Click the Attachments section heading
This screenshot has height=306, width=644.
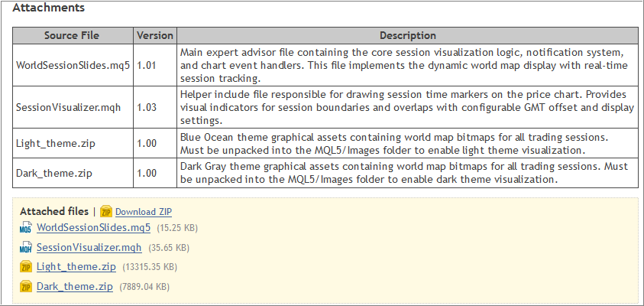click(x=49, y=8)
